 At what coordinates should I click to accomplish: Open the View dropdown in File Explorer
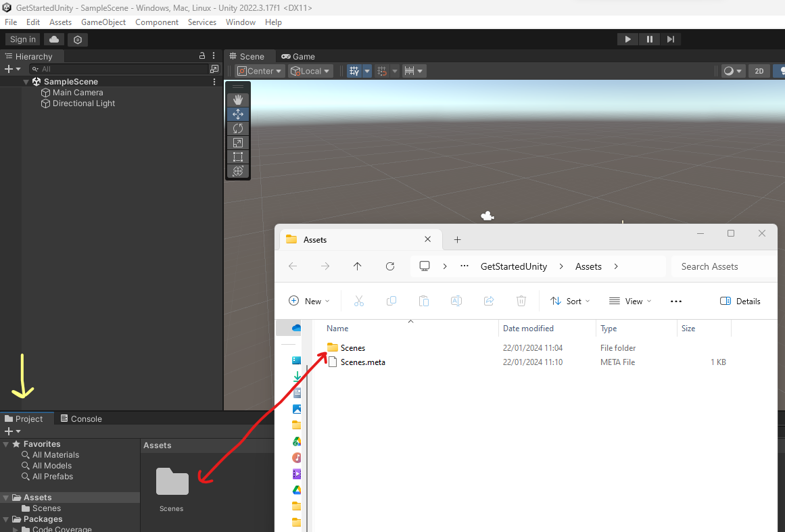coord(630,301)
